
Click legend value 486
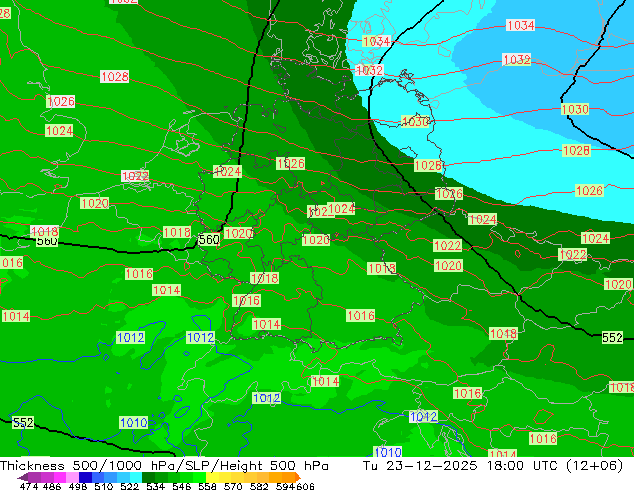click(x=52, y=486)
